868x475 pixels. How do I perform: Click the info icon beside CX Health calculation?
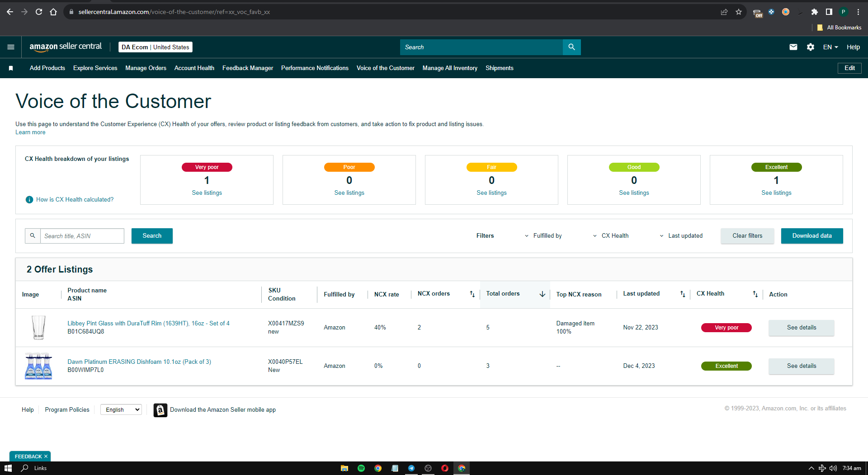[29, 200]
